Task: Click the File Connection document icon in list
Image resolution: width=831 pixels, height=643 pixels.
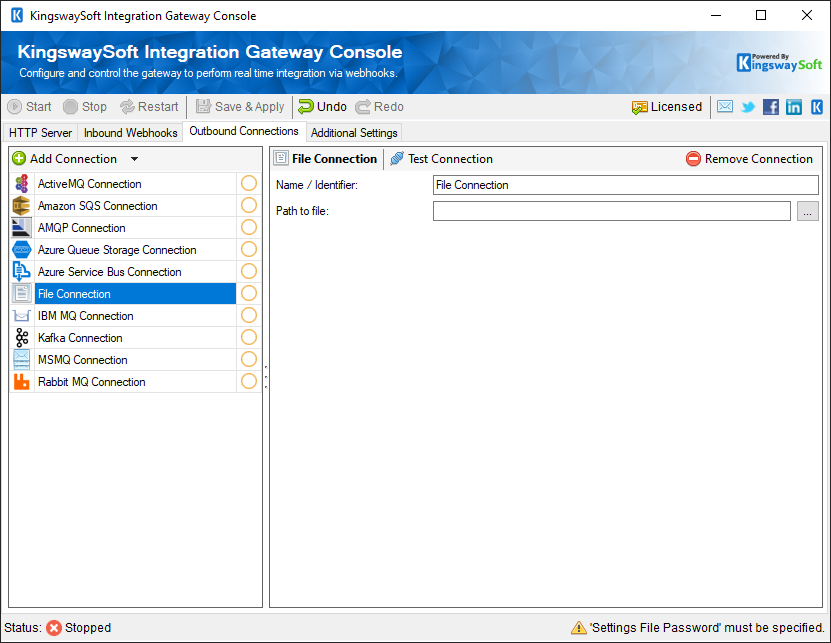Action: click(21, 294)
